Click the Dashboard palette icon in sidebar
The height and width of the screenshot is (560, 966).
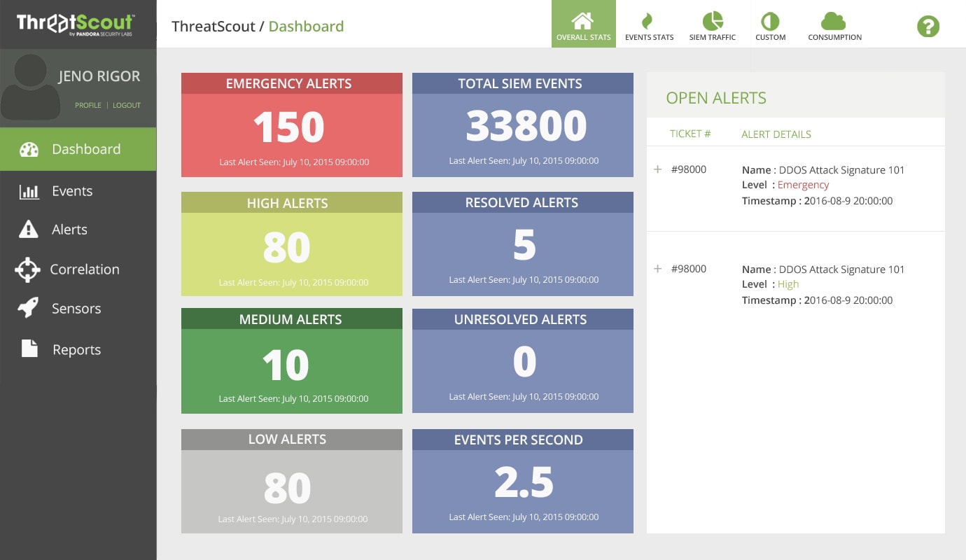(29, 149)
